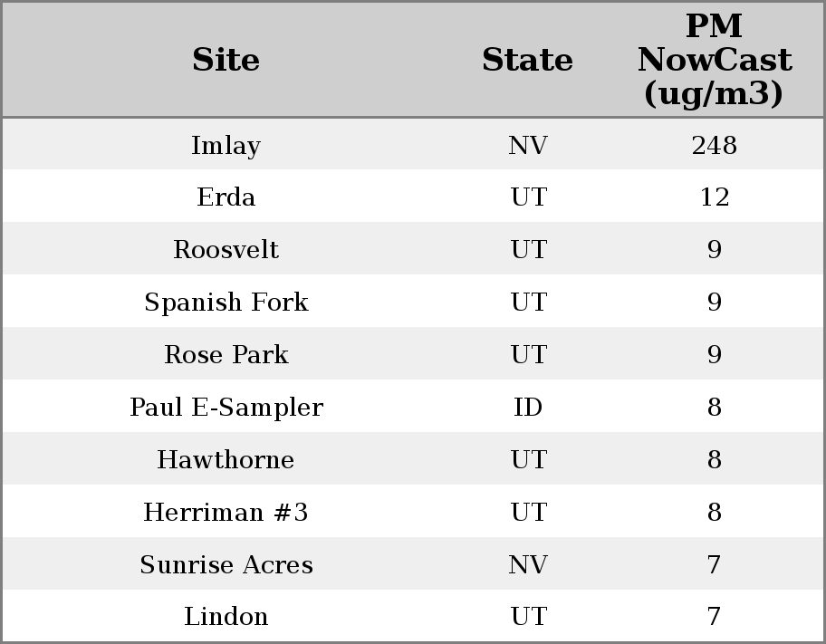826x644 pixels.
Task: Select the Imlay site cell
Action: coord(226,145)
